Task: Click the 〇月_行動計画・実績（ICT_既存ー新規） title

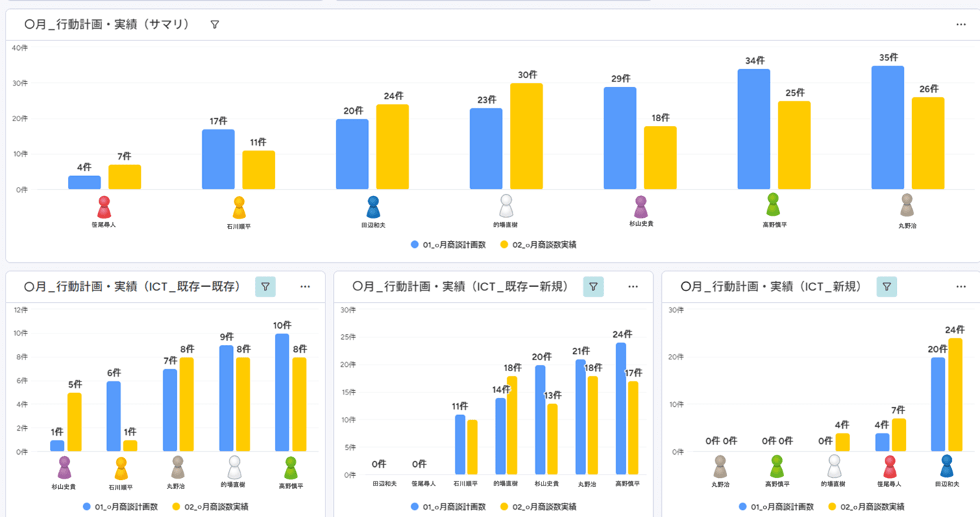Action: [x=461, y=287]
